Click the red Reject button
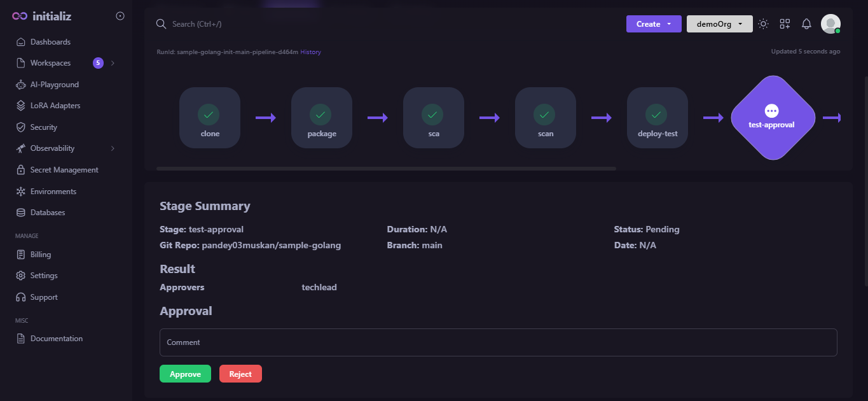Screen dimensions: 868x401 (240, 374)
